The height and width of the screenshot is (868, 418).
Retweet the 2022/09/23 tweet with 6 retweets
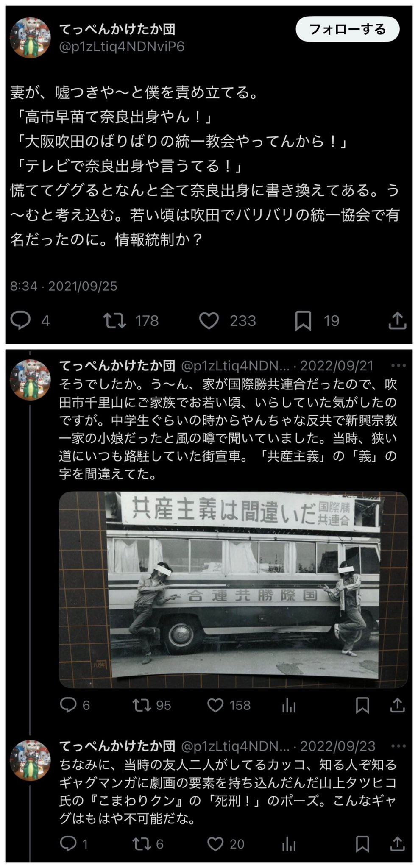point(141,844)
